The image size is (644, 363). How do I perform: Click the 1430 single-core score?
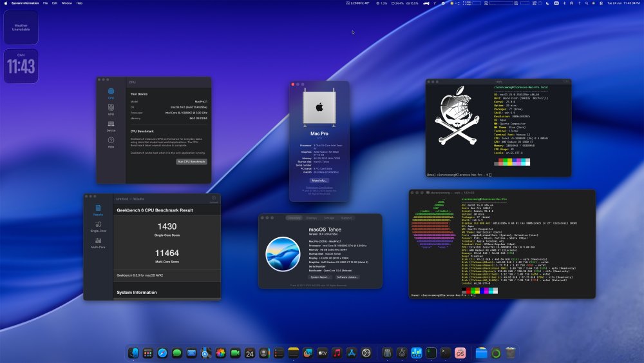click(x=167, y=226)
